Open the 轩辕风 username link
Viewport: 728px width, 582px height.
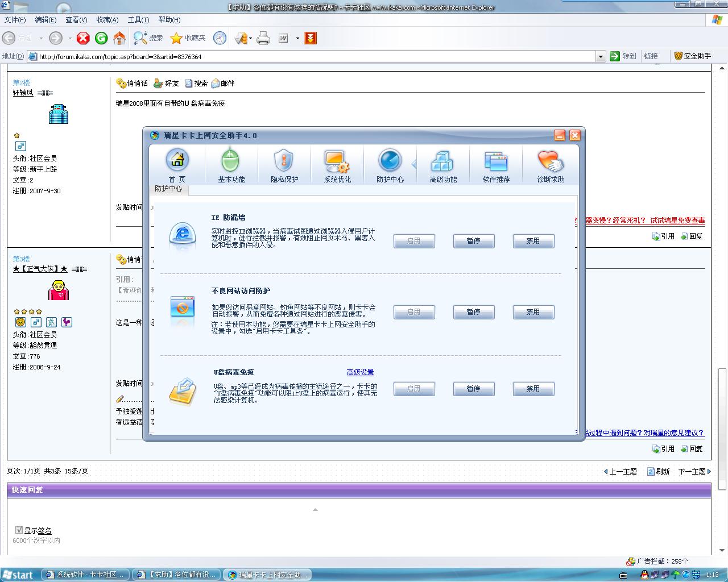tap(23, 93)
